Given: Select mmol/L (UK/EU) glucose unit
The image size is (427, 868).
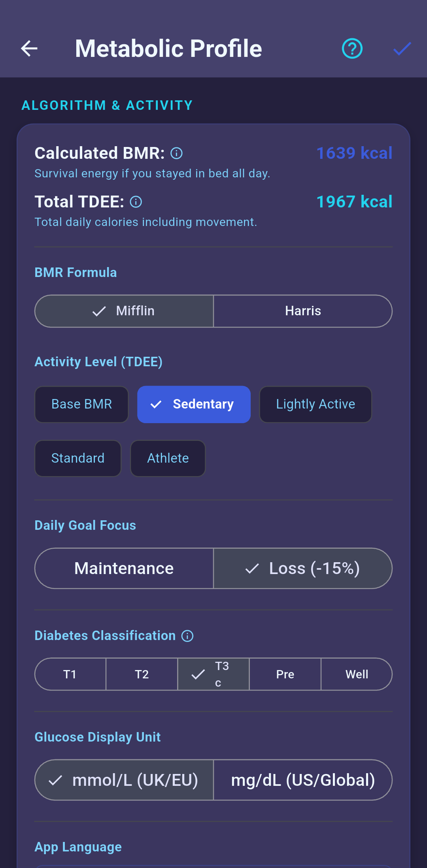Looking at the screenshot, I should [x=124, y=780].
